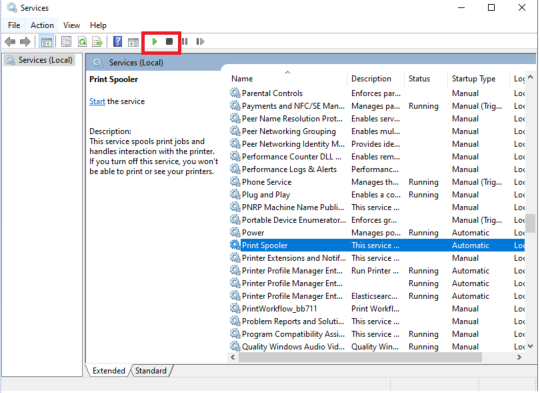Open the Action menu
Screen dimensions: 540x393
[42, 25]
